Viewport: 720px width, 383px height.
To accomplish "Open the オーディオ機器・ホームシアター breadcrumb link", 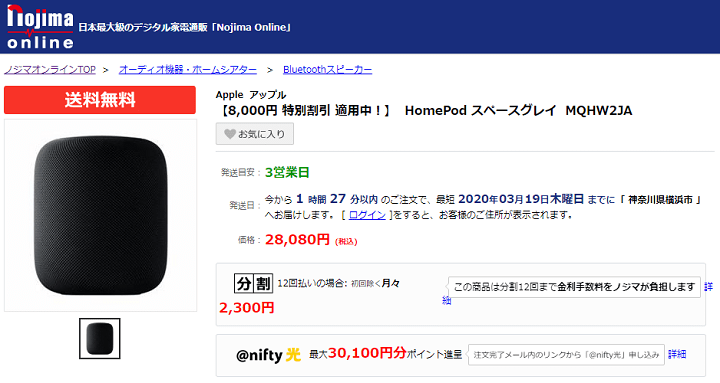I will (x=188, y=69).
